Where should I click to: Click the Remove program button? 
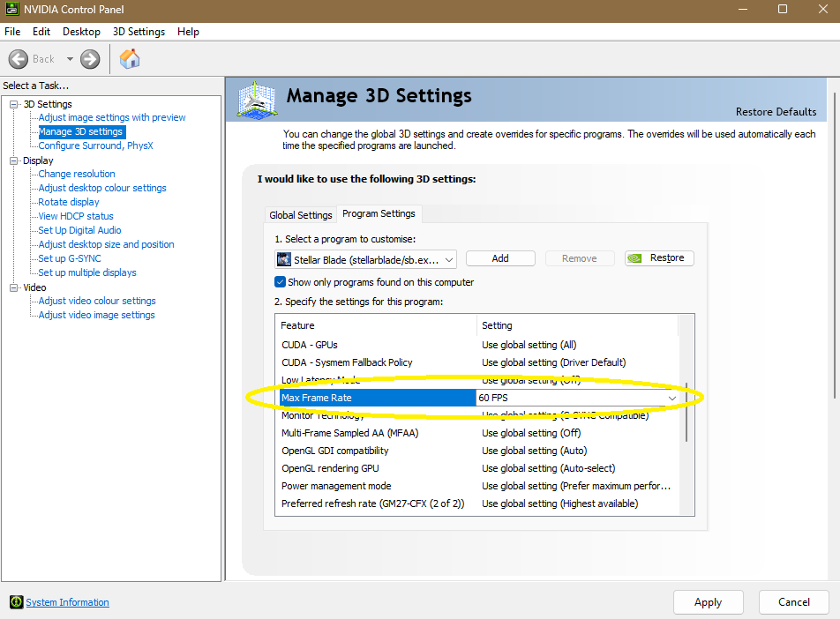click(579, 258)
